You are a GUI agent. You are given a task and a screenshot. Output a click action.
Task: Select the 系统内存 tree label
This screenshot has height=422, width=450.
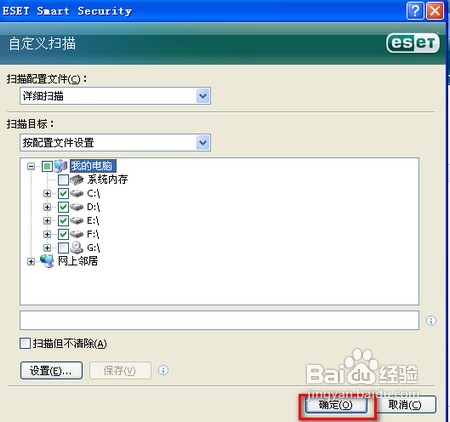click(107, 179)
